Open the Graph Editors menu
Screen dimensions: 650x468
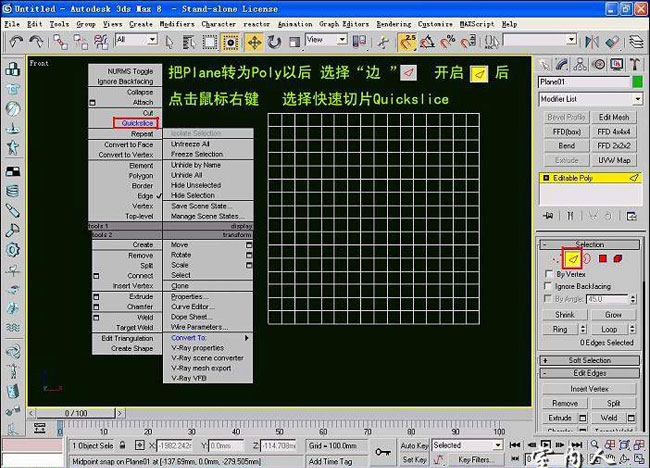pyautogui.click(x=344, y=24)
